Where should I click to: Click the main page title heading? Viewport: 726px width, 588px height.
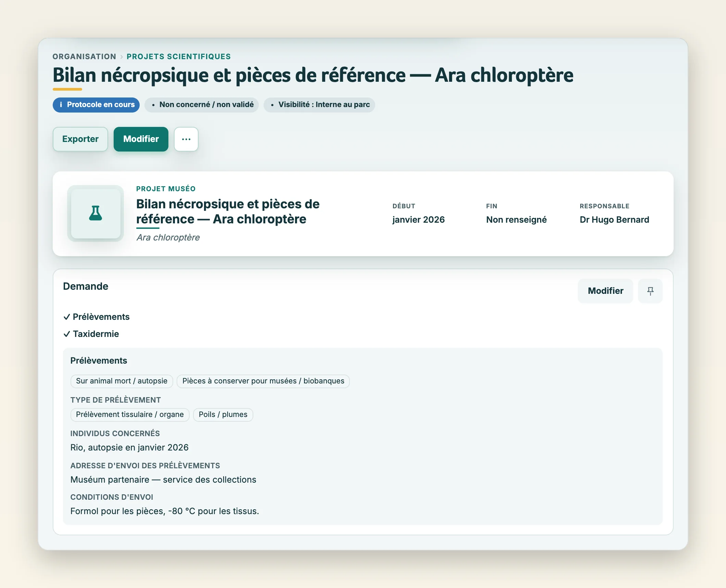[x=313, y=75]
